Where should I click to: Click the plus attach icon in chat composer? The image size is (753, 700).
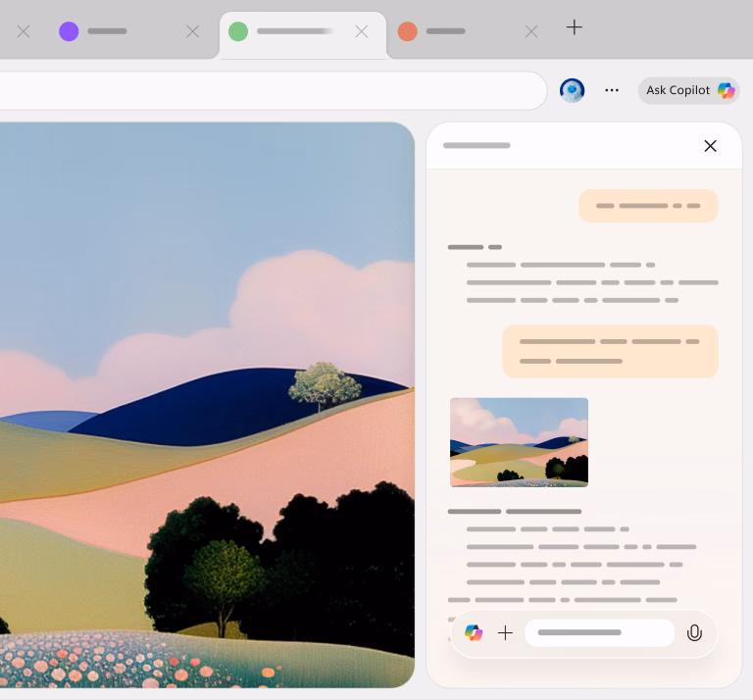tap(505, 633)
